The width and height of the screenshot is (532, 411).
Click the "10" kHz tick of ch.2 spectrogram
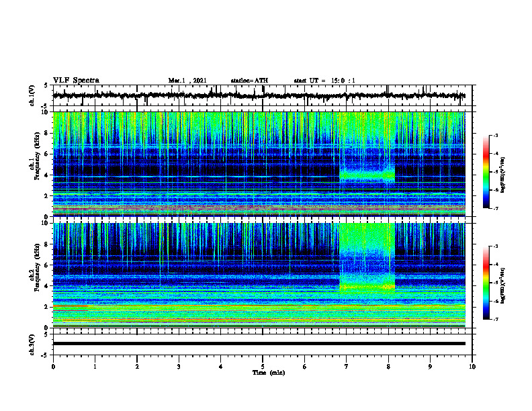point(46,223)
